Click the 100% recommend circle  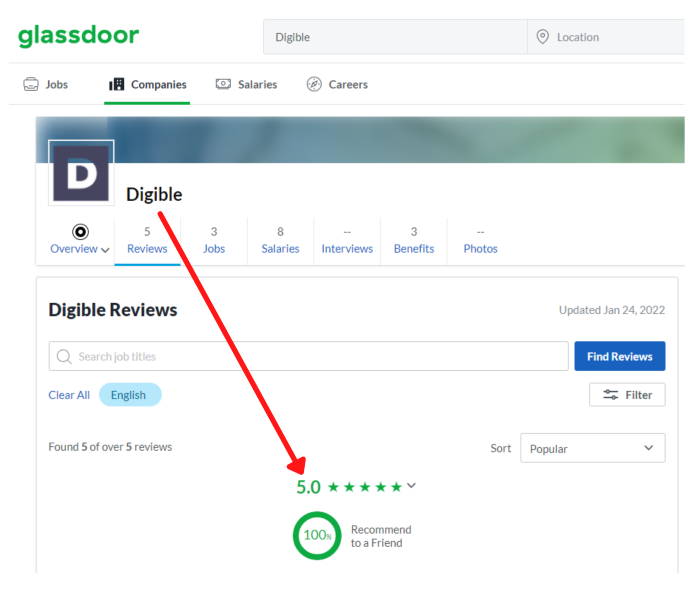pos(317,535)
